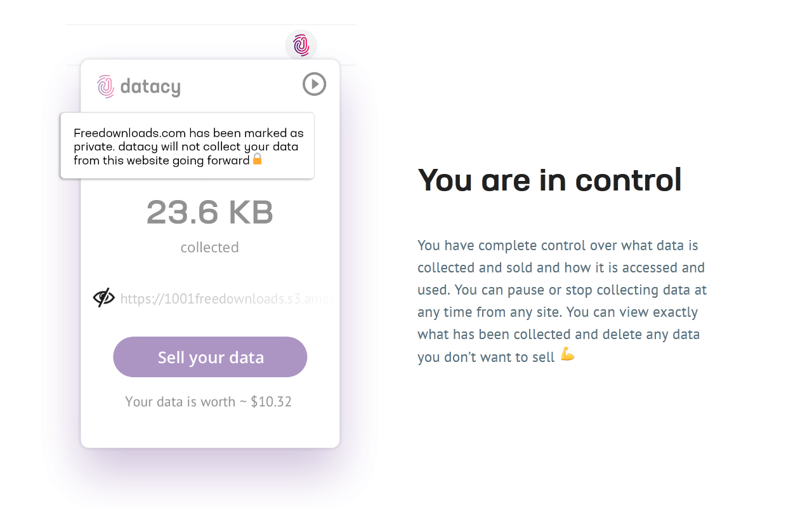Click the 'collected' label under 23.6 KB
The image size is (812, 508).
click(x=210, y=247)
